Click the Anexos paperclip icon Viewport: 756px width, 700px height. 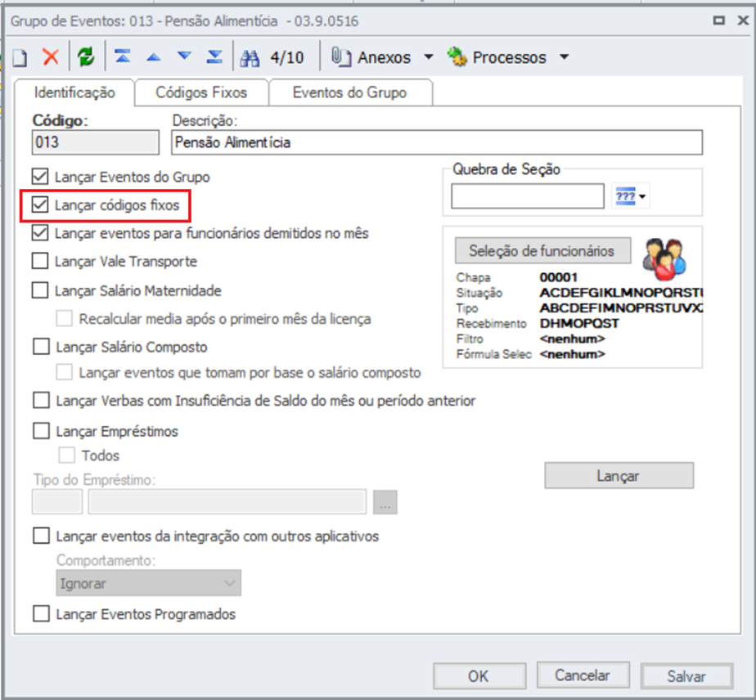point(341,57)
